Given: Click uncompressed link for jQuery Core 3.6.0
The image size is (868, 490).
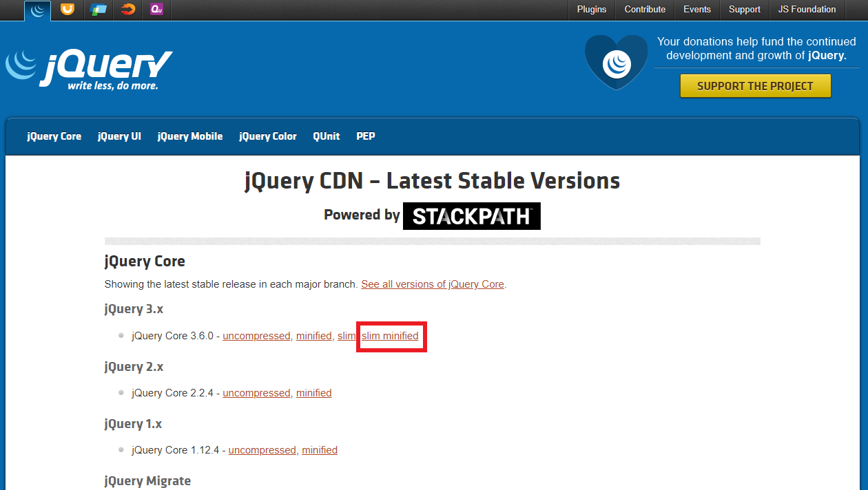Looking at the screenshot, I should pyautogui.click(x=256, y=336).
